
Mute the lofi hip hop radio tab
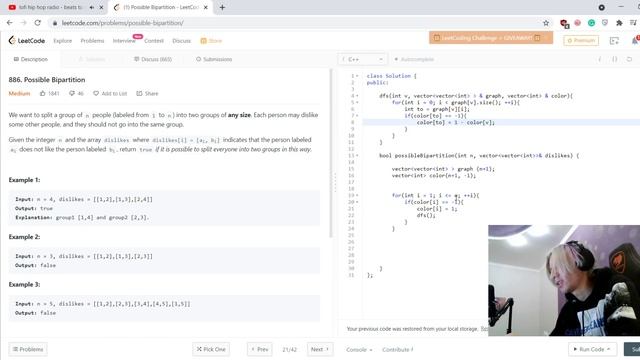pos(91,7)
